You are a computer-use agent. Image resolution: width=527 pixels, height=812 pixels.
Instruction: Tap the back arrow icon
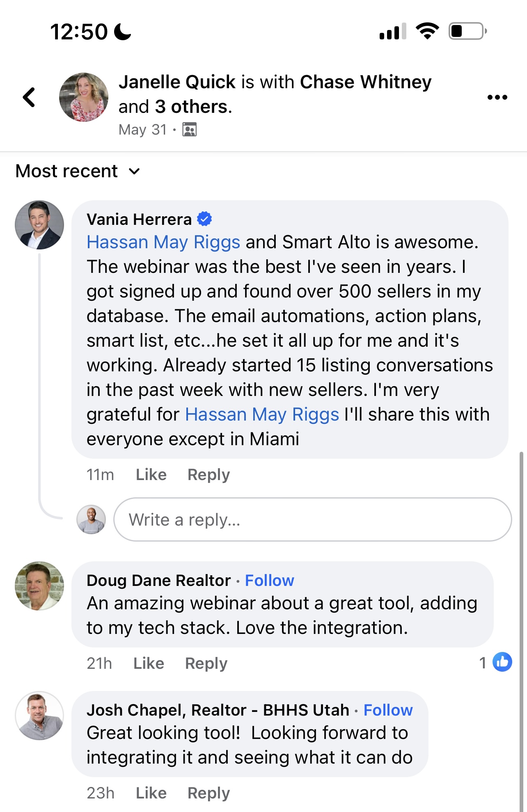pyautogui.click(x=29, y=98)
